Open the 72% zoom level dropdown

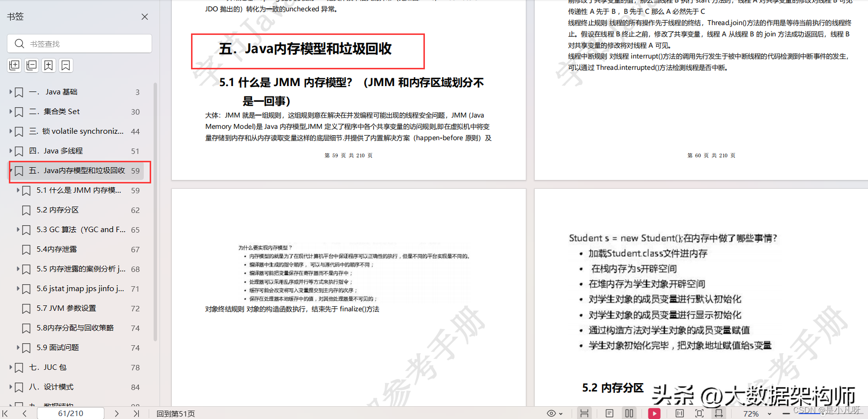click(770, 414)
